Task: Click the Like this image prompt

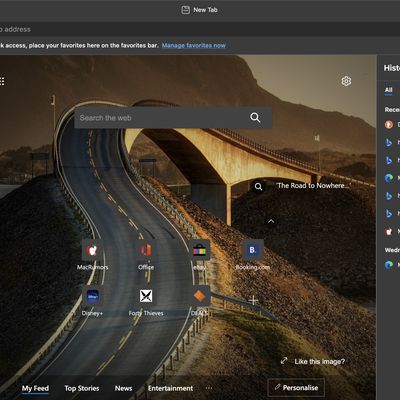Action: [320, 361]
